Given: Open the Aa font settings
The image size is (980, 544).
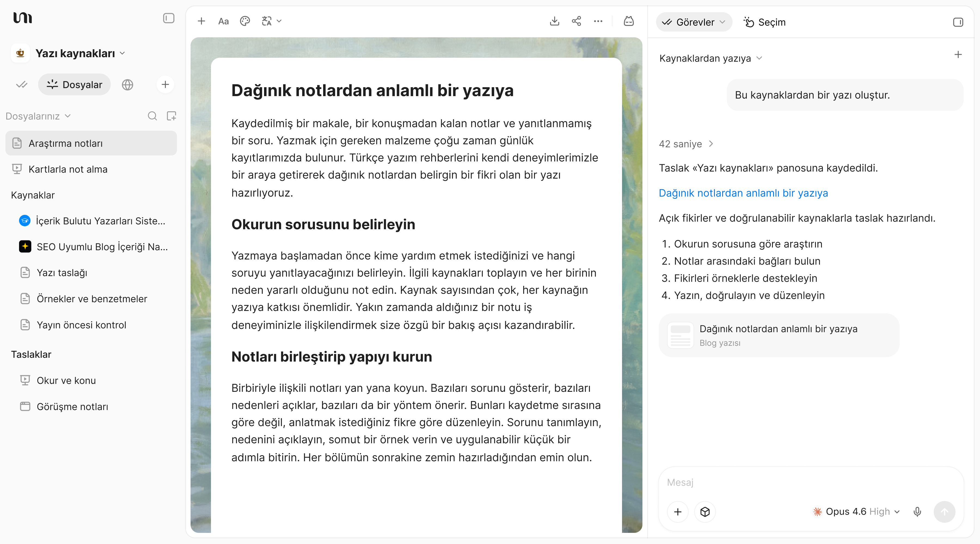Looking at the screenshot, I should [x=223, y=21].
